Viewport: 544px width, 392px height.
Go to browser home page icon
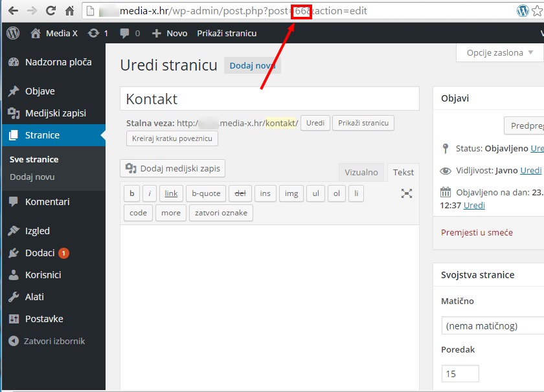[70, 11]
